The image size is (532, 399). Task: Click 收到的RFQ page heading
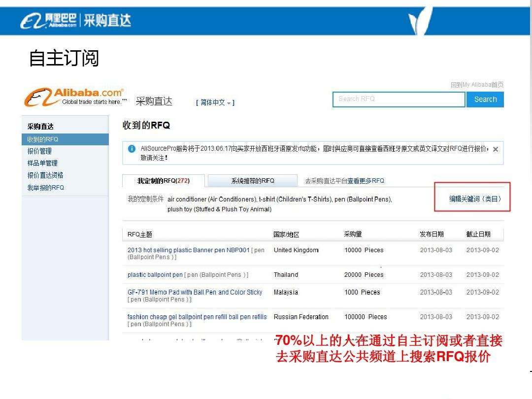coord(146,125)
